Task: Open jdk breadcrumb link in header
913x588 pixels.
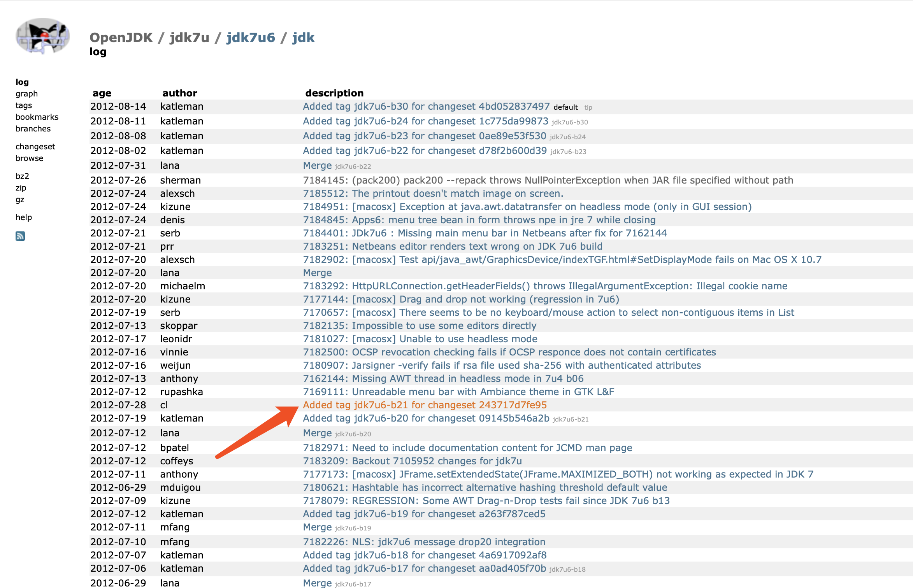Action: click(303, 37)
